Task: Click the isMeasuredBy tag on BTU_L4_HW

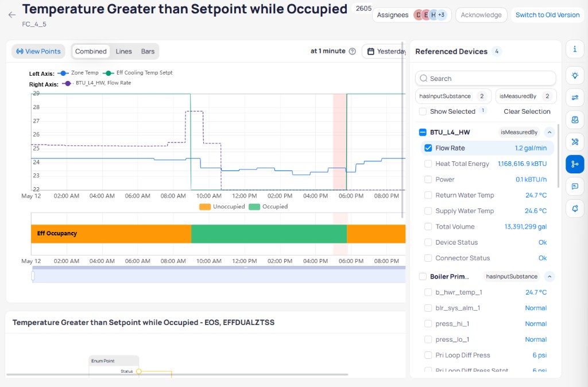Action: (x=519, y=132)
